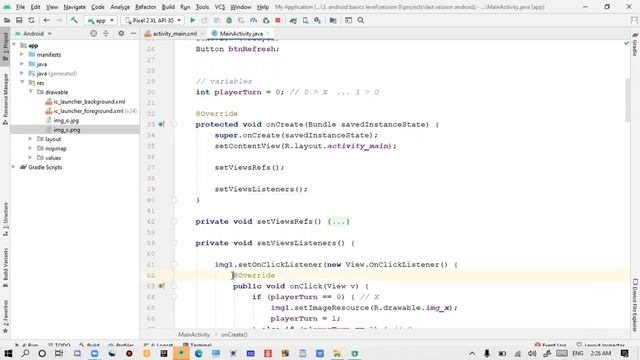Open the AVD Manager icon
Screen dimensions: 640x360
(305, 20)
